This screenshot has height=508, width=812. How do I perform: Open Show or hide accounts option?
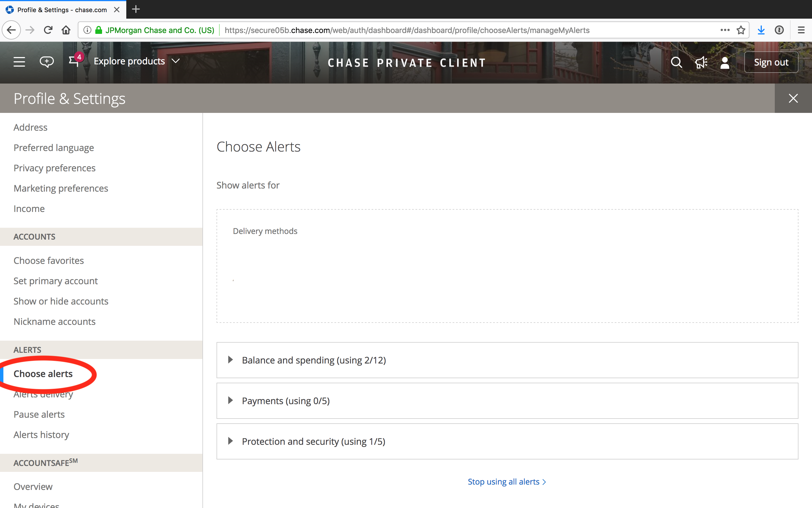[x=61, y=301]
